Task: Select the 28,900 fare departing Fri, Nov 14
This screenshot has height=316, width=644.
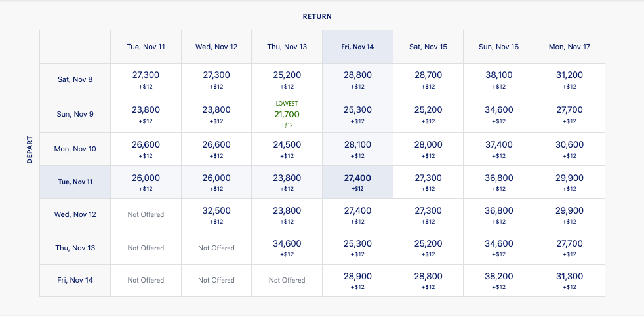Action: 357,280
